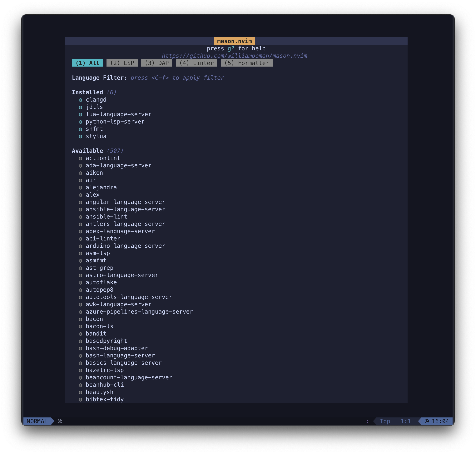Click the icon beside api-linter
The image size is (476, 454).
pos(81,239)
